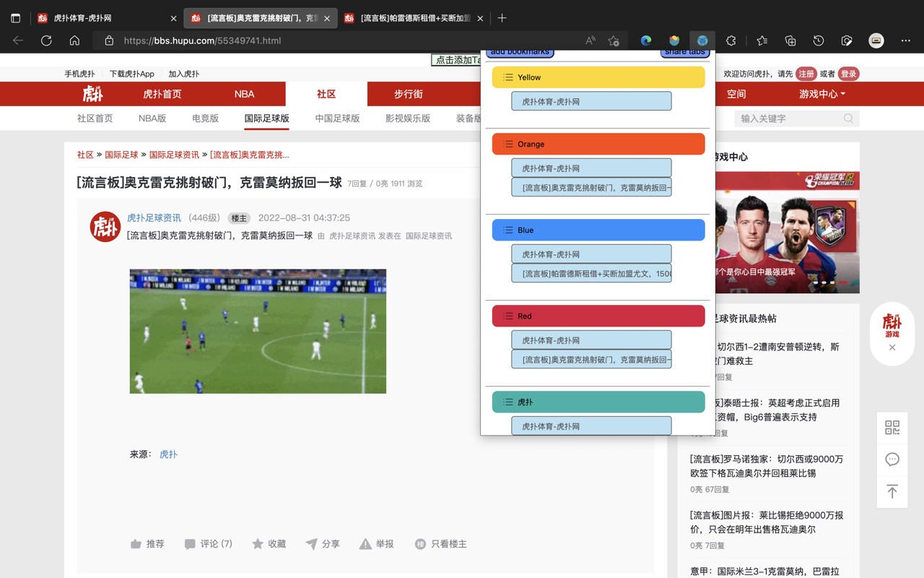Add this page to favorites star icon
The width and height of the screenshot is (924, 578).
click(614, 40)
